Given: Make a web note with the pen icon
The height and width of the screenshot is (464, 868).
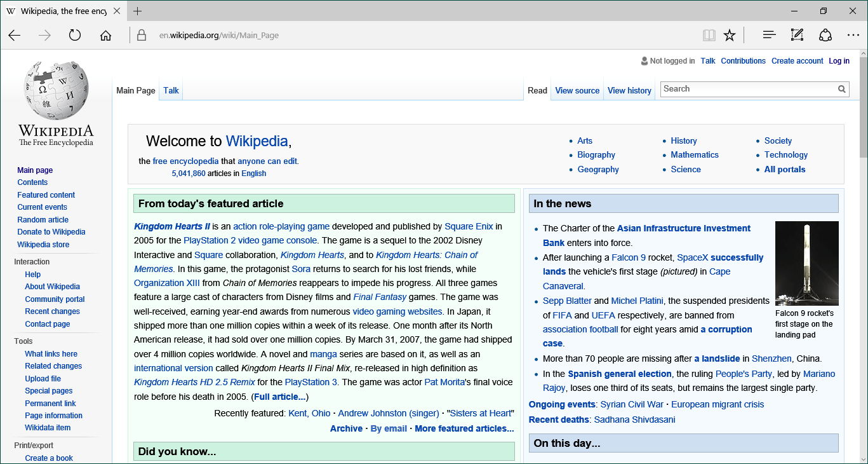Looking at the screenshot, I should click(797, 35).
